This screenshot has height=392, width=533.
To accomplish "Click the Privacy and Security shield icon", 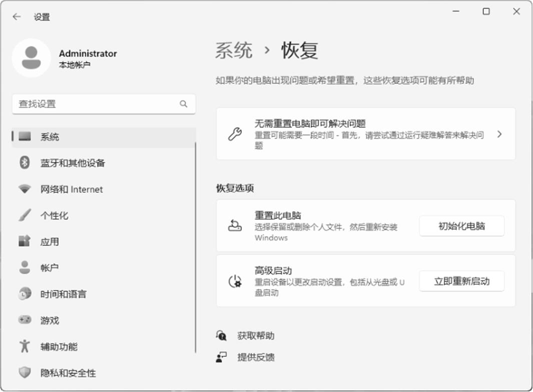I will [x=25, y=372].
